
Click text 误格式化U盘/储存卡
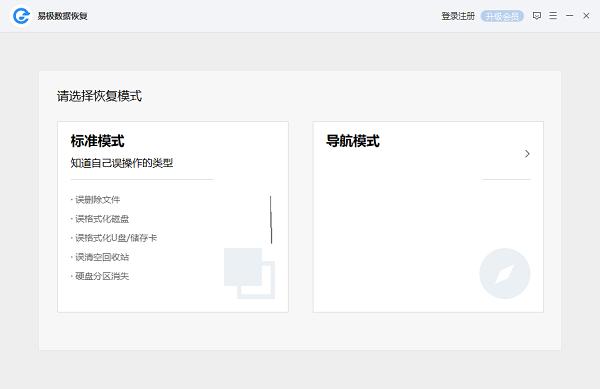pos(116,238)
